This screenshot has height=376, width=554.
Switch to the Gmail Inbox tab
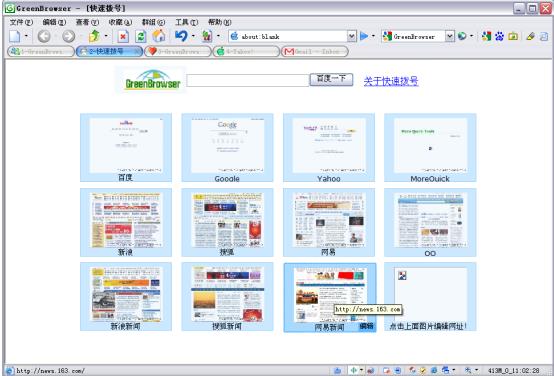[314, 52]
